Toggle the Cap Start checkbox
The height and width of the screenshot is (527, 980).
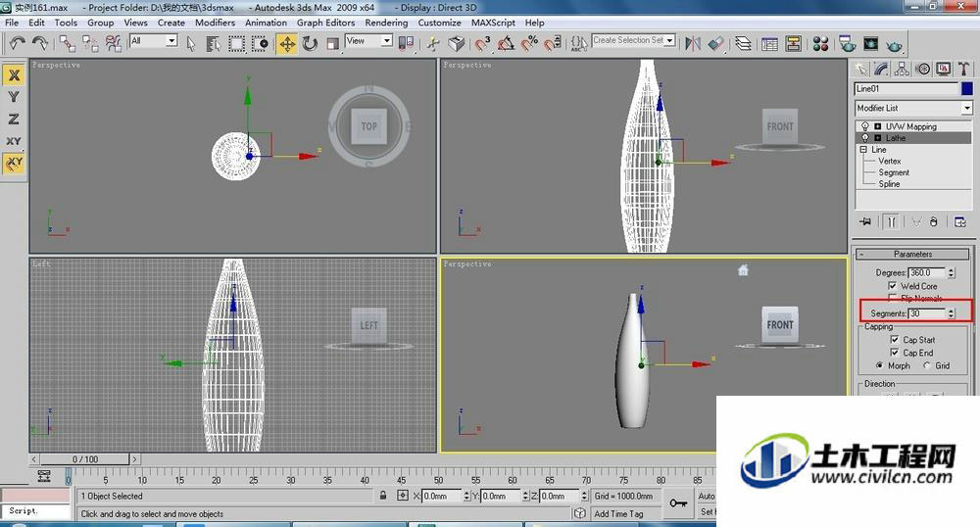[x=895, y=340]
